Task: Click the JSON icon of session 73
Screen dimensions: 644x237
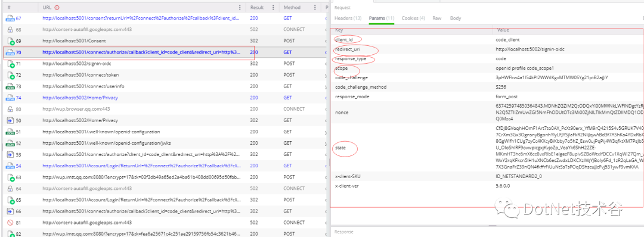Action: [10, 86]
